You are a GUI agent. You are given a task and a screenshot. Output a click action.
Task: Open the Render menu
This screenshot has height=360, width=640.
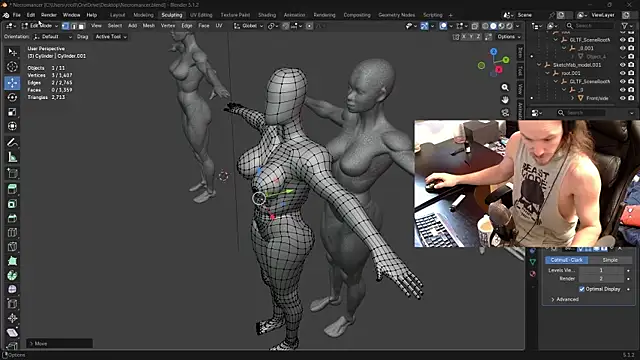(x=49, y=15)
